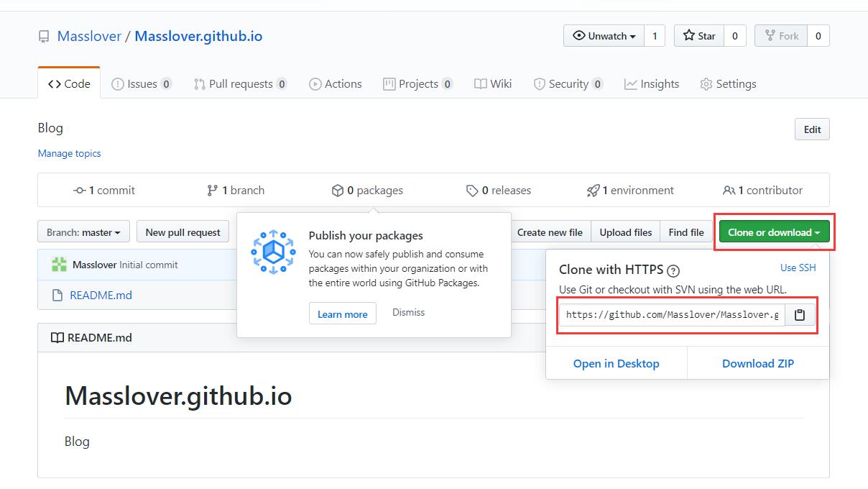Click the Fork button
This screenshot has width=868, height=489.
(781, 36)
